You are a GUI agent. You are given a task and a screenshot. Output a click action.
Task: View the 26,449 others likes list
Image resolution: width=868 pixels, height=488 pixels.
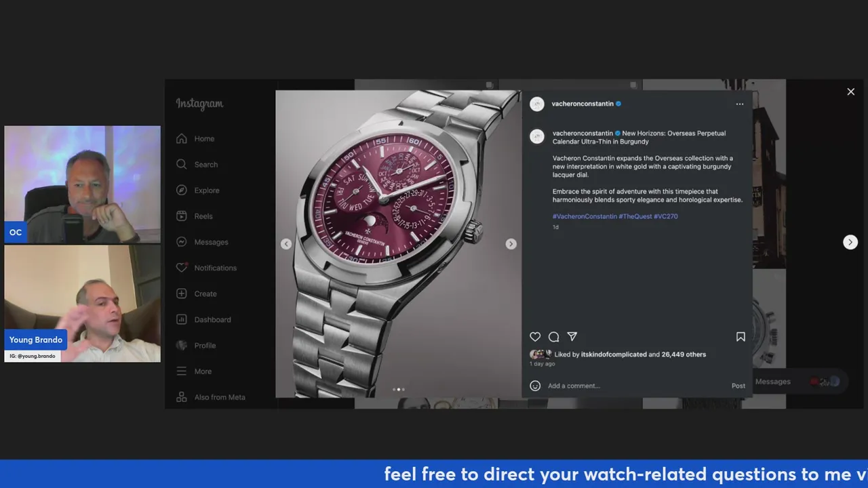(x=684, y=354)
